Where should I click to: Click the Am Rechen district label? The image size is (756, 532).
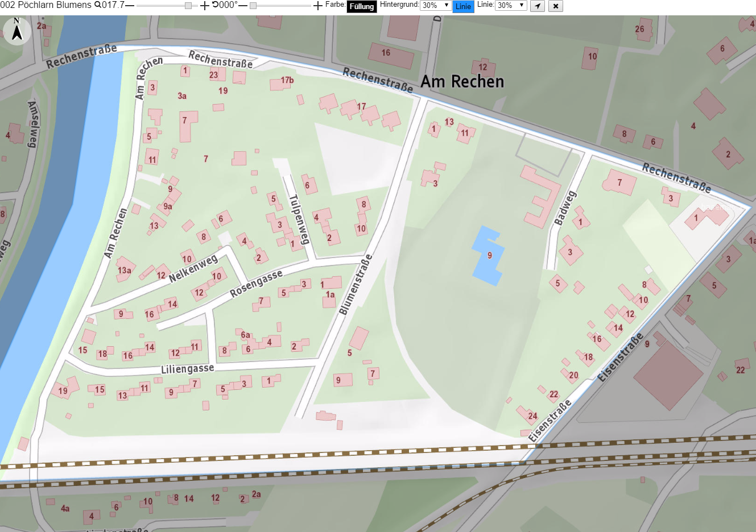[x=462, y=82]
